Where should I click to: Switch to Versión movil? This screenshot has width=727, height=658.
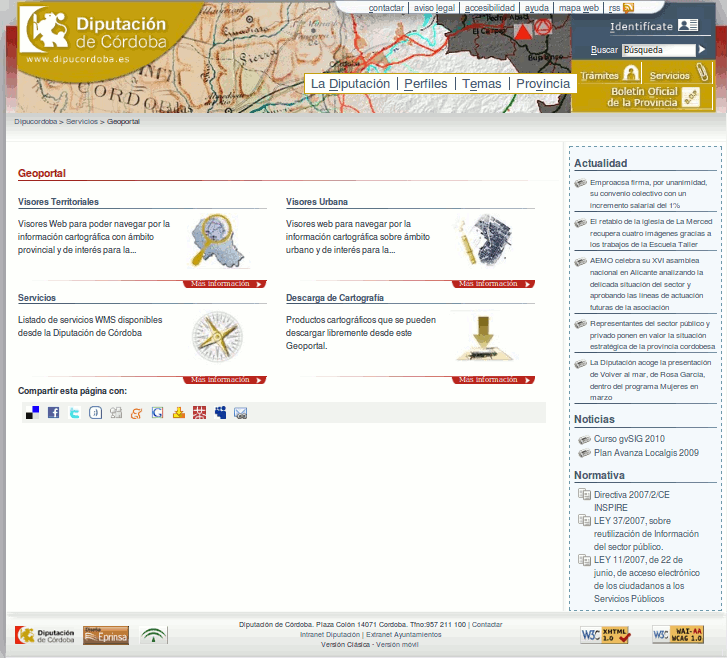point(397,645)
